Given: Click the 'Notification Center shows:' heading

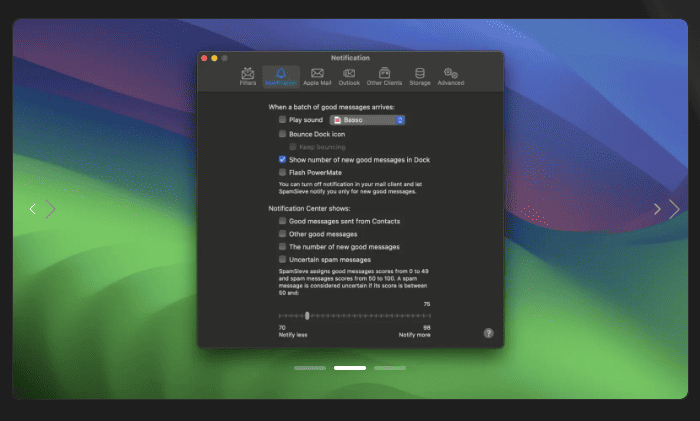Looking at the screenshot, I should [x=309, y=208].
